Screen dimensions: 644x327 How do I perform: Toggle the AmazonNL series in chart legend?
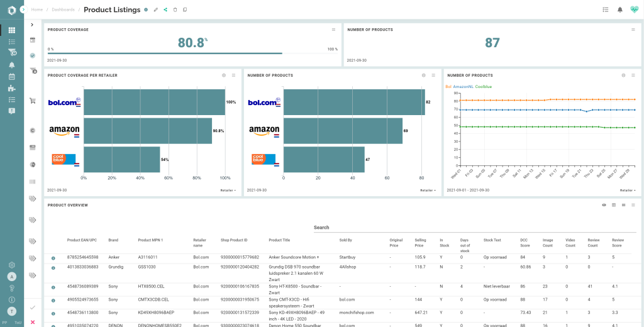click(x=463, y=87)
